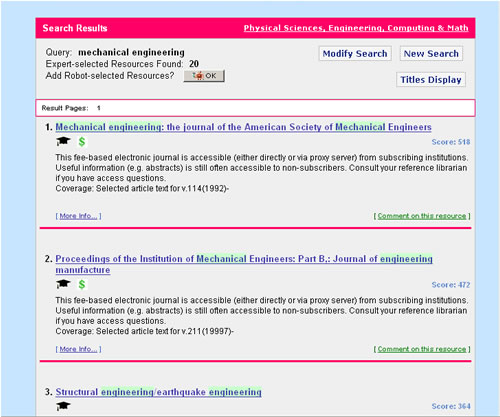
Task: Click the Score: 518 text
Action: point(451,142)
